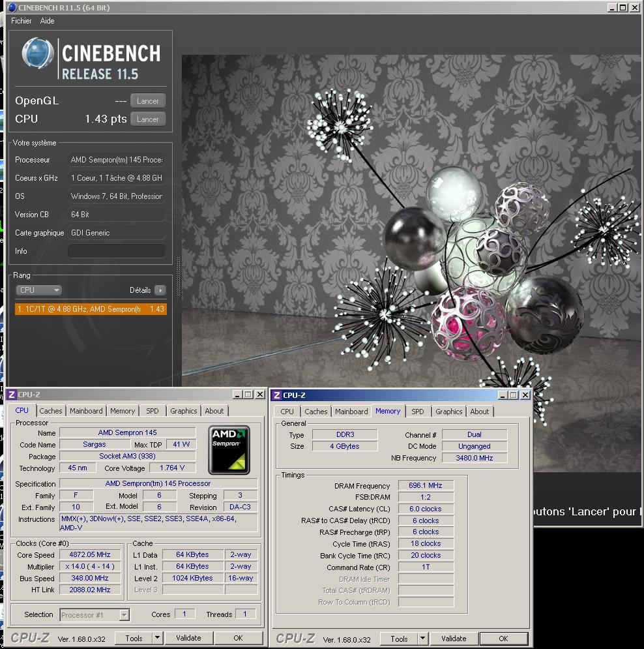Click the Processeur field in Cinebench
Image resolution: width=644 pixels, height=649 pixels.
[116, 159]
